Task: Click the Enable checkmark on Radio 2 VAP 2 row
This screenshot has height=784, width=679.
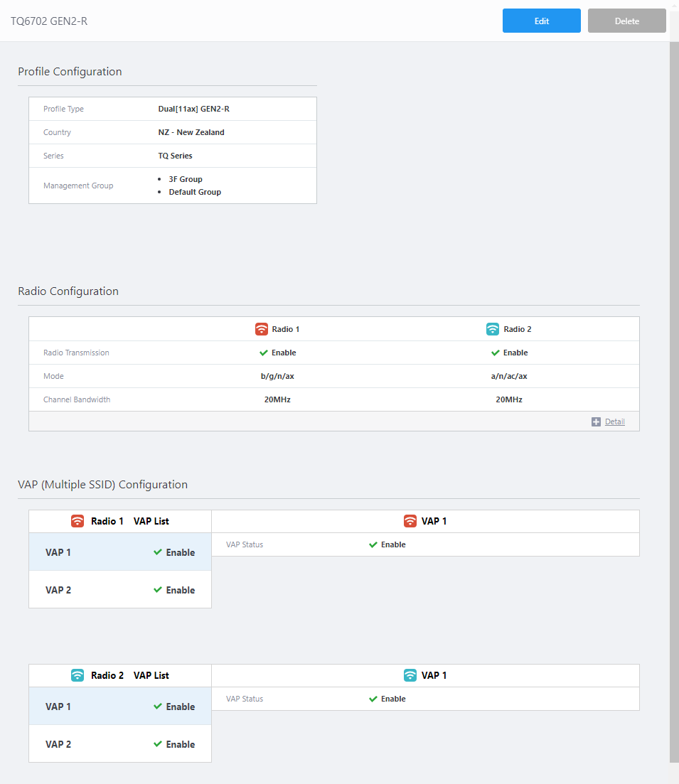Action: (x=158, y=744)
